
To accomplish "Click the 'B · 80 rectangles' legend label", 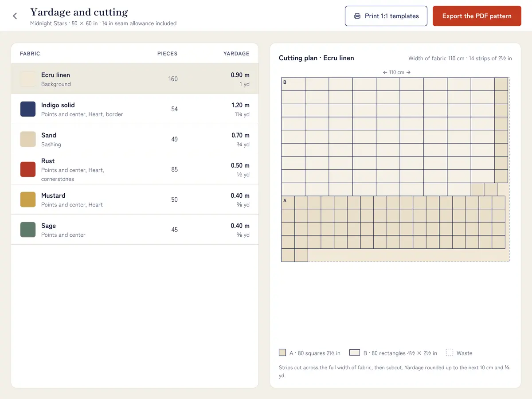I will (400, 353).
